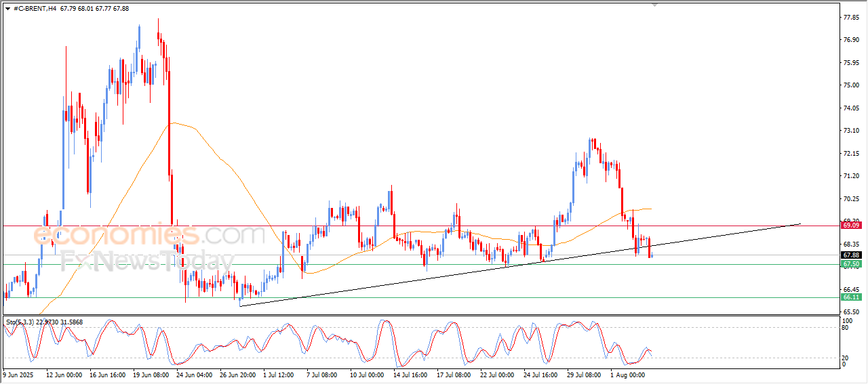Click the 20 level on stochastic scale
Screen dimensions: 868x384
845,358
